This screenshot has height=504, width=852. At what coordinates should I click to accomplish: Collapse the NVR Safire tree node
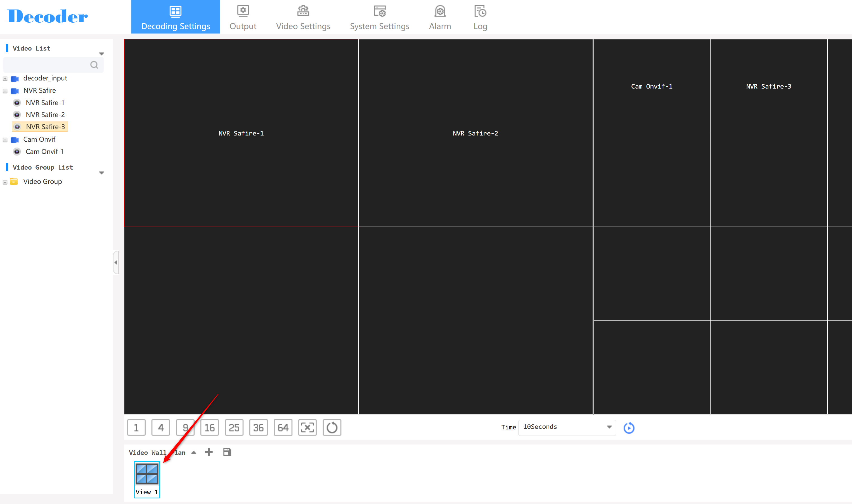(5, 91)
